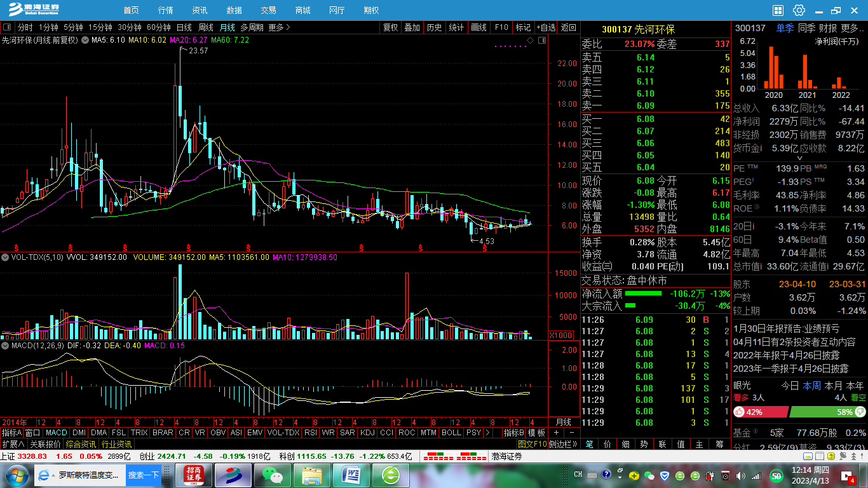The image size is (868, 488).
Task: Select 同季 tab in finance panel
Action: tap(806, 28)
